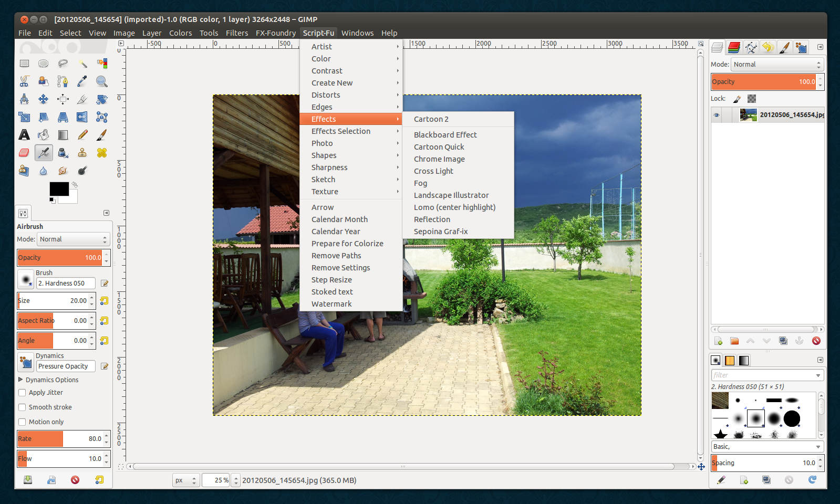The image size is (840, 504).
Task: Open the layer Mode dropdown
Action: point(777,65)
